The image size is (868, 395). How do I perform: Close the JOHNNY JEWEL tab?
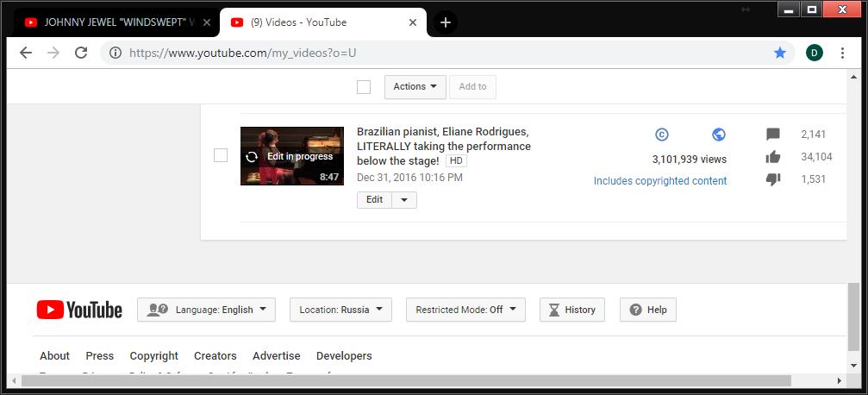click(x=207, y=22)
